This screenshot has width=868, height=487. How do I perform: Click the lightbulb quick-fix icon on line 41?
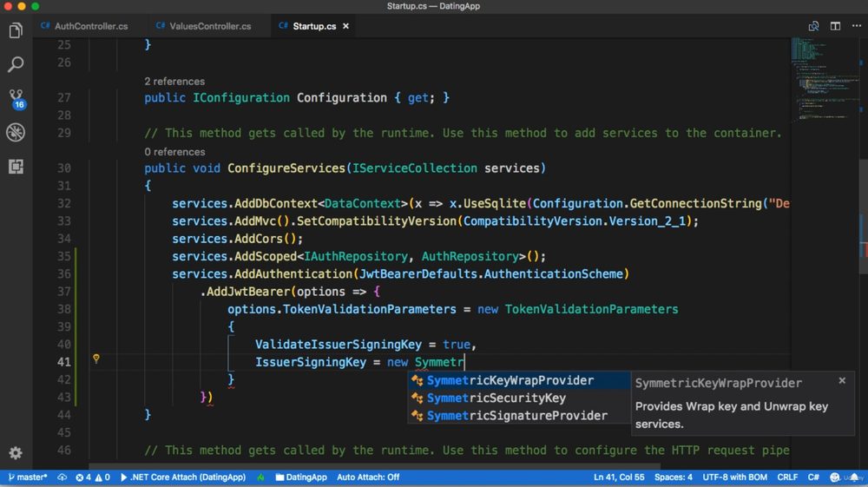coord(96,359)
